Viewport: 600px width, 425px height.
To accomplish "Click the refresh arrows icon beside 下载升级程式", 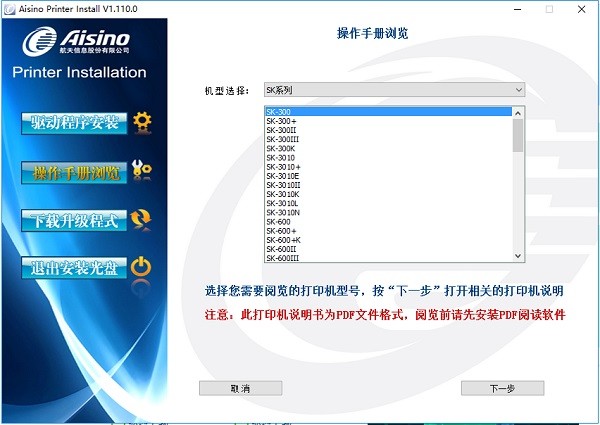I will point(141,219).
